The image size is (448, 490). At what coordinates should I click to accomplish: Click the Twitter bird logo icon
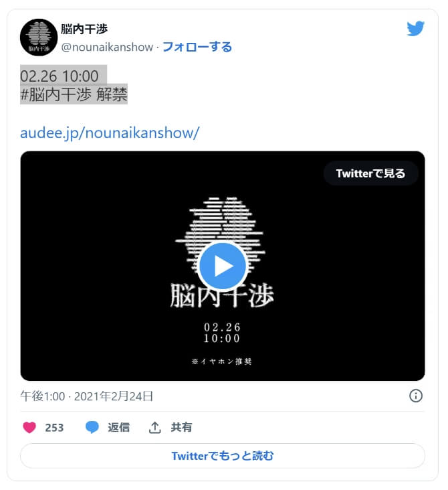click(x=415, y=28)
